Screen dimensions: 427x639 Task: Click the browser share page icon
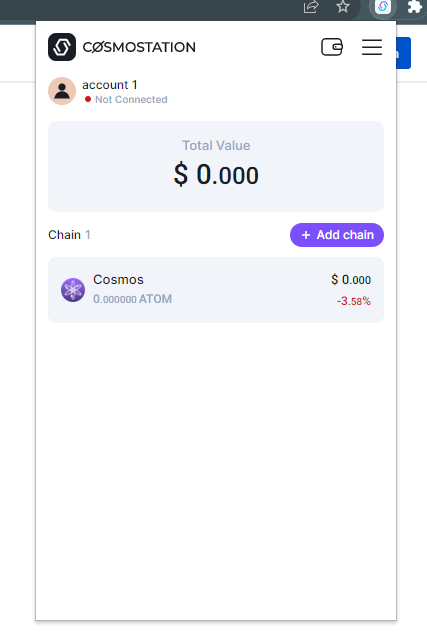coord(311,7)
